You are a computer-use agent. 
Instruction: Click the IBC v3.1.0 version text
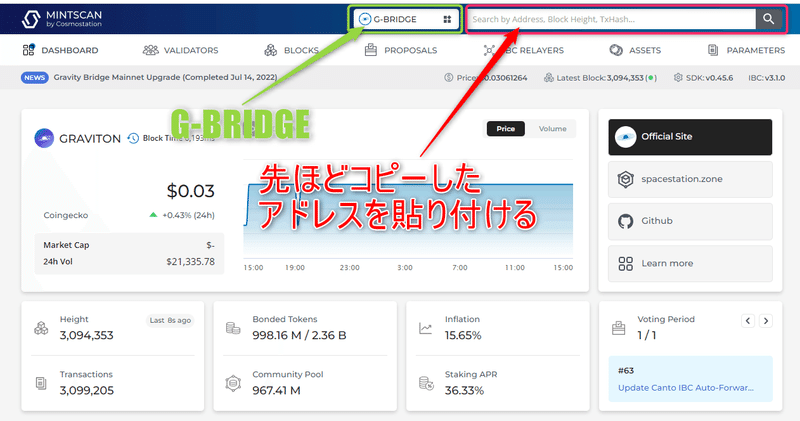pos(767,78)
